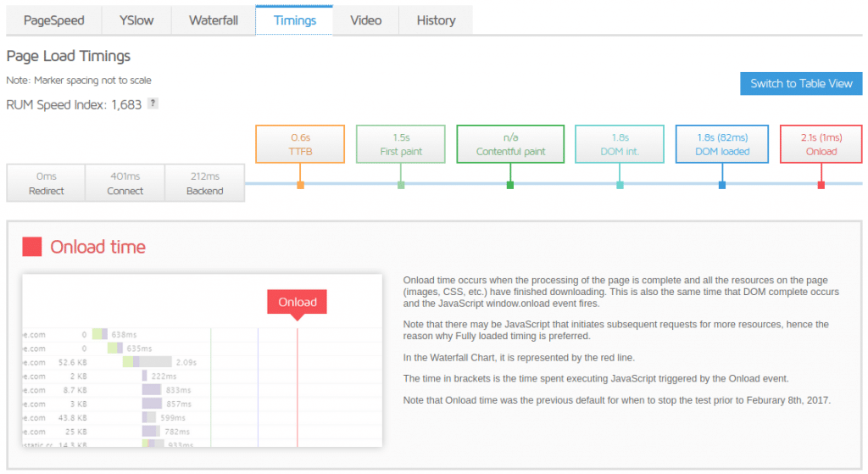This screenshot has width=868, height=474.
Task: Switch to the YSlow tab
Action: coord(136,20)
